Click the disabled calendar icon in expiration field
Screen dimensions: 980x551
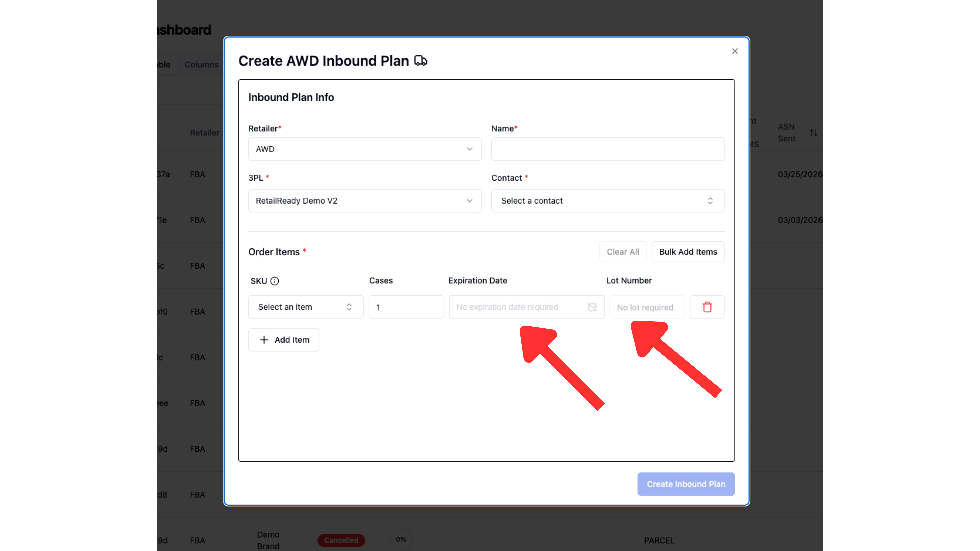coord(592,307)
